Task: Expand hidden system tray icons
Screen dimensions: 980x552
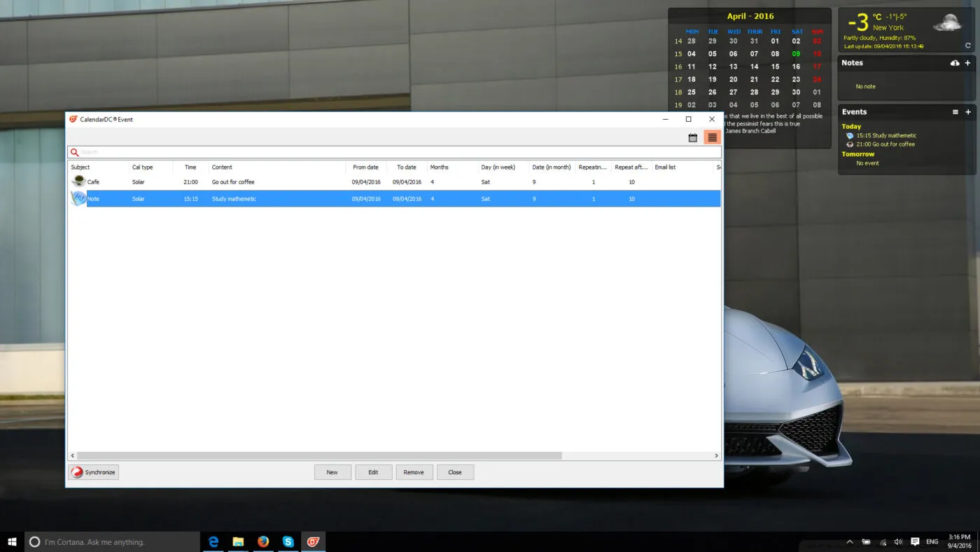Action: click(x=850, y=542)
